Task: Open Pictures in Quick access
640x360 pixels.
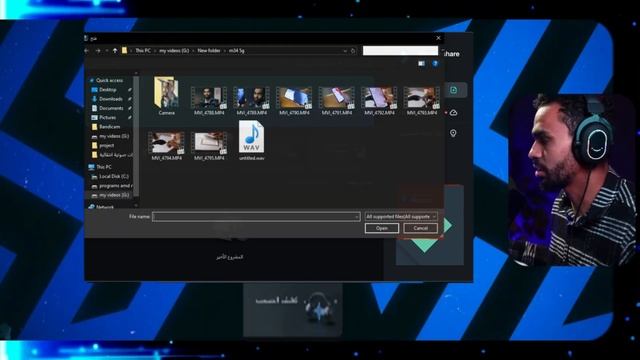Action: [107, 118]
